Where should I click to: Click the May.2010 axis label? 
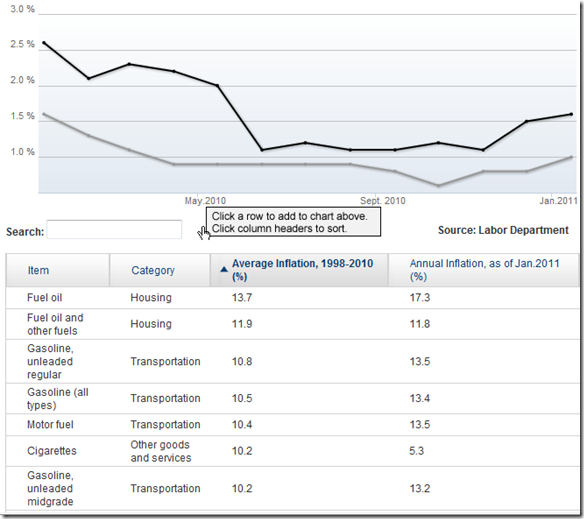tap(205, 201)
